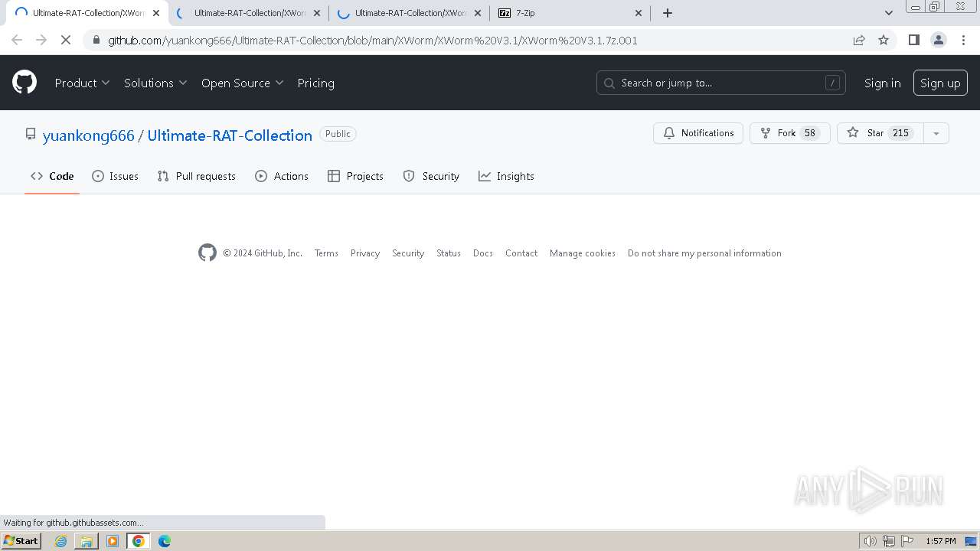Open the Actions tab
This screenshot has height=551, width=980.
pos(282,176)
